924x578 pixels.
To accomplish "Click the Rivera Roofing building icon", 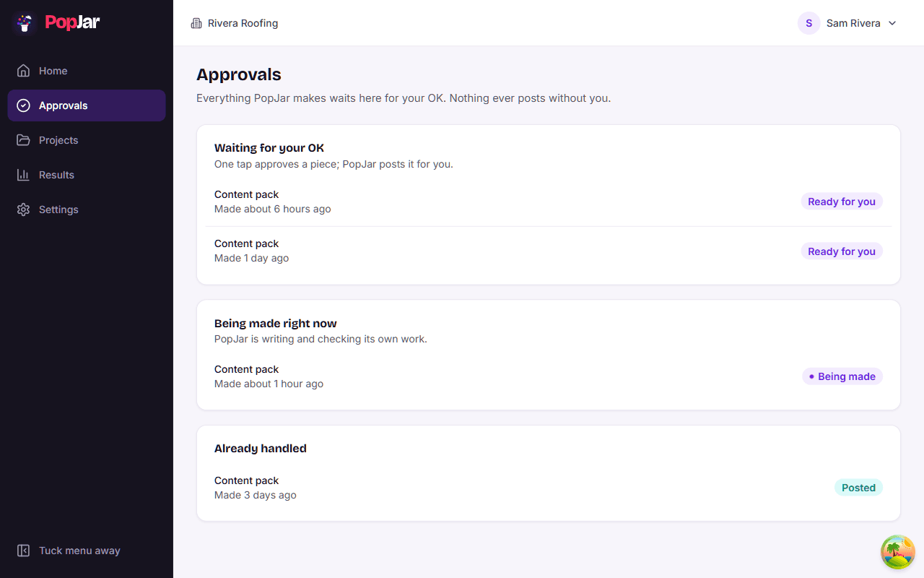I will click(196, 23).
